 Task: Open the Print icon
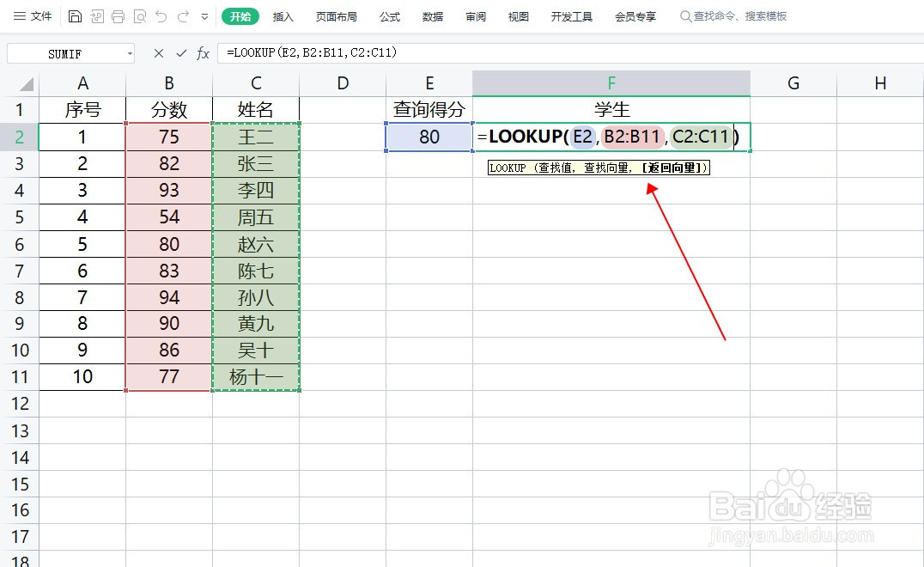pos(118,16)
